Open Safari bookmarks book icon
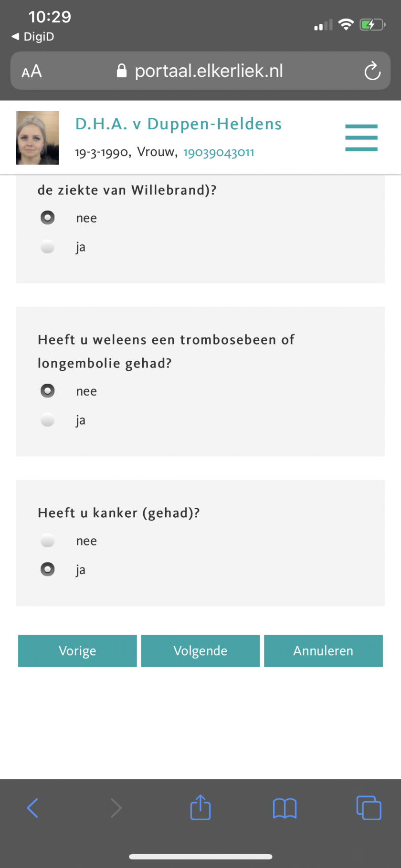This screenshot has width=401, height=868. (x=285, y=808)
